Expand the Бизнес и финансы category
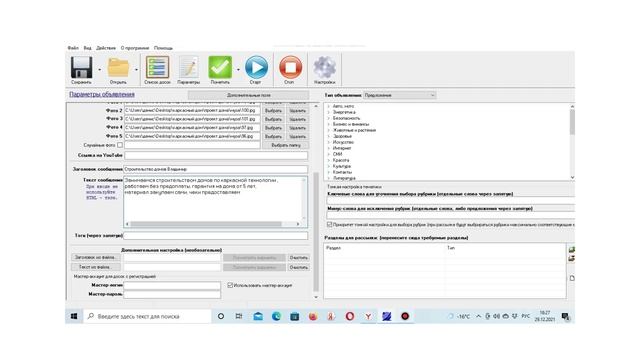The width and height of the screenshot is (640, 360). coord(329,124)
